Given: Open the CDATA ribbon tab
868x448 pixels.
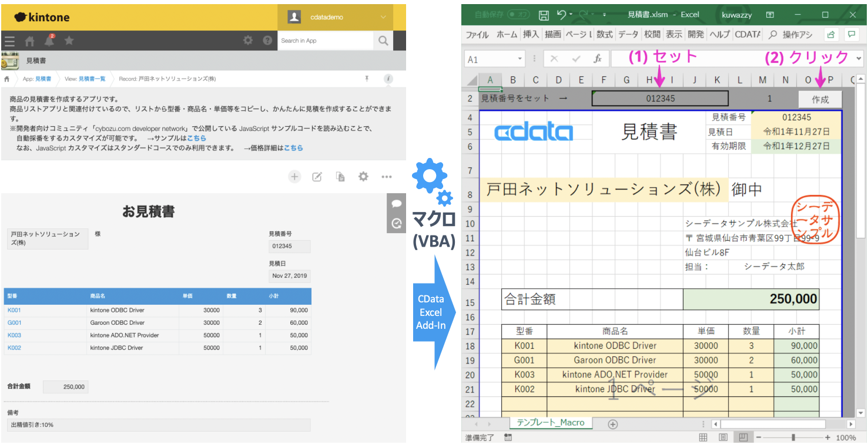Looking at the screenshot, I should (x=748, y=35).
